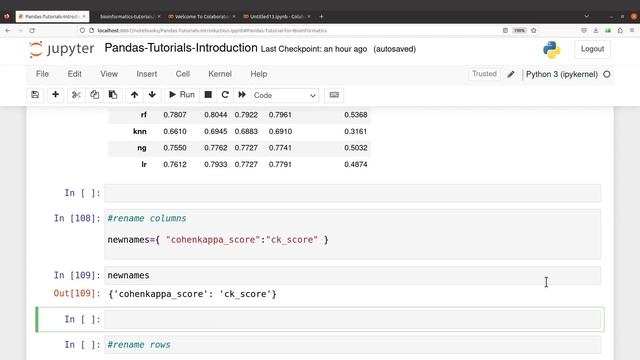Click the value 0.4874 in the lr row
The height and width of the screenshot is (360, 640).
pyautogui.click(x=356, y=164)
